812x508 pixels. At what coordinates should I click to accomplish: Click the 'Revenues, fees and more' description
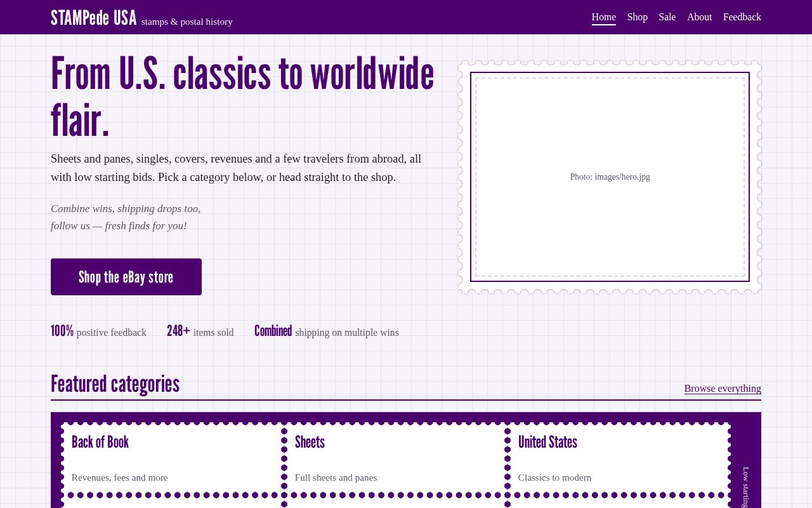119,478
